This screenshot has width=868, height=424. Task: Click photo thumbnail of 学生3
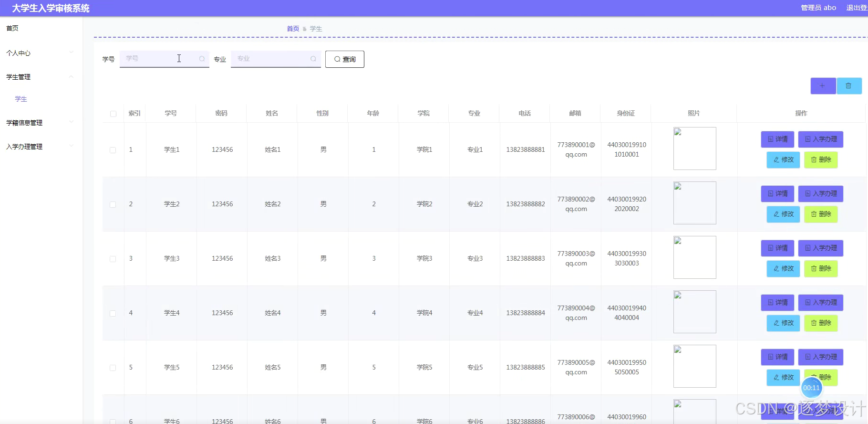pos(694,257)
